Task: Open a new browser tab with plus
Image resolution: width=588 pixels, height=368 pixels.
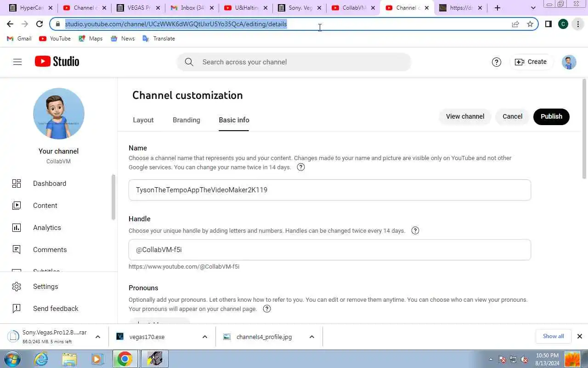Action: [498, 8]
